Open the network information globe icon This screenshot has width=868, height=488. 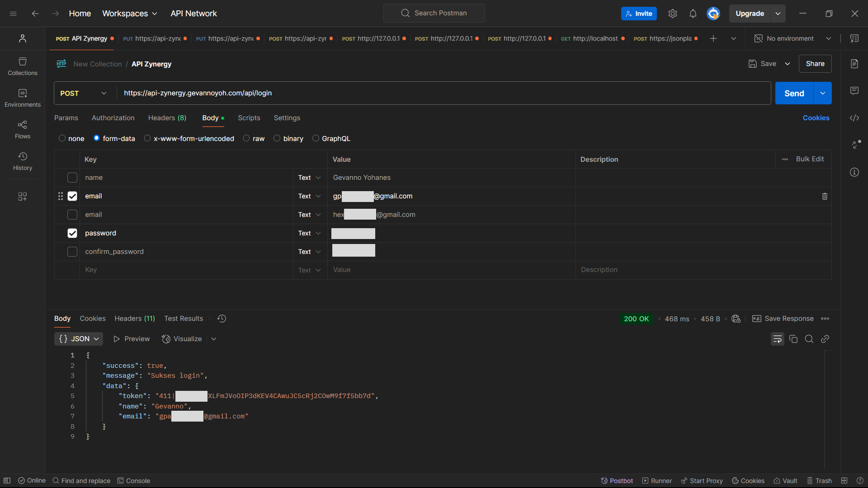point(736,319)
